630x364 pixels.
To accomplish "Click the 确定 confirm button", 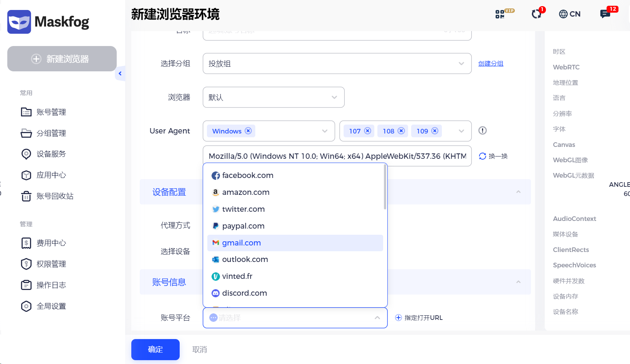I will [x=155, y=349].
